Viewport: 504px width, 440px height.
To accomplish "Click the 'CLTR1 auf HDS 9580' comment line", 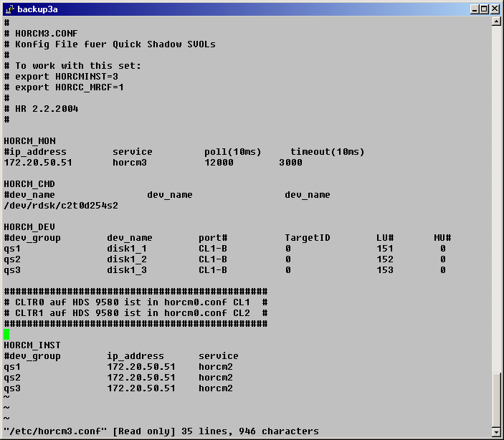I will point(135,313).
